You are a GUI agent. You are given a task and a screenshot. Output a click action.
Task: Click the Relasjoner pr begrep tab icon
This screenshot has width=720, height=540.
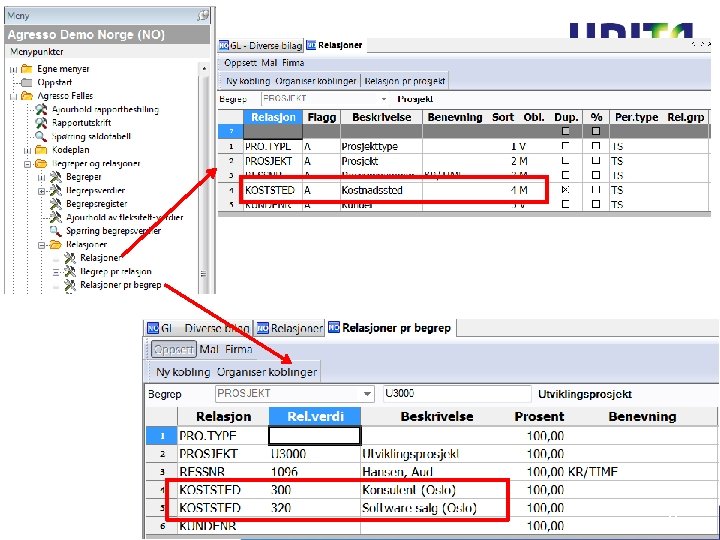click(334, 327)
